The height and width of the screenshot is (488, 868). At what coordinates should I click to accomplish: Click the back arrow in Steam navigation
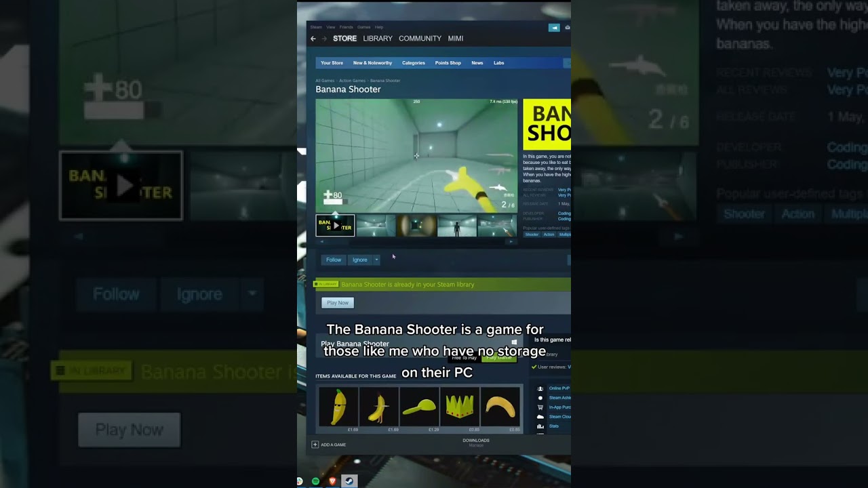point(313,39)
